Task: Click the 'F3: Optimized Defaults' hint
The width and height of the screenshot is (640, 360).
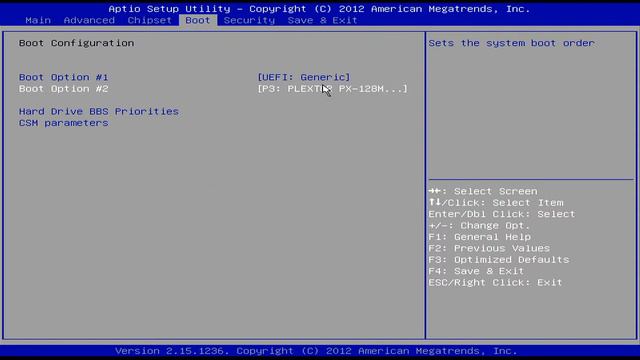Action: point(499,260)
